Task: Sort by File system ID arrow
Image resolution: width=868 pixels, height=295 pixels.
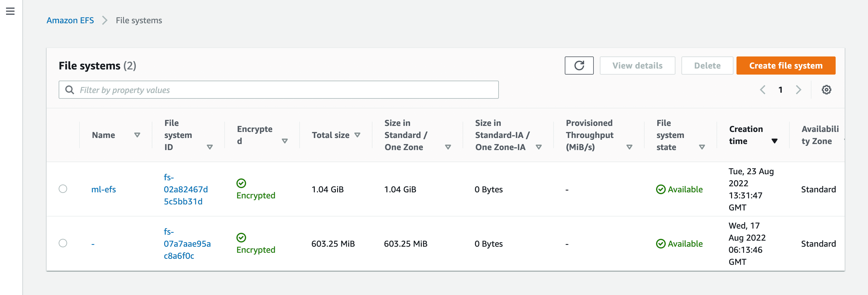Action: point(210,147)
